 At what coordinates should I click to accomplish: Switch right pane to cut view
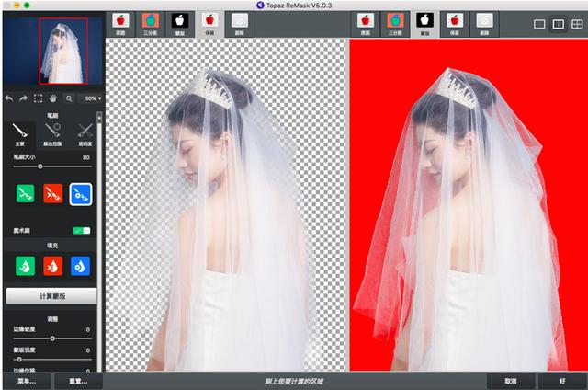484,24
